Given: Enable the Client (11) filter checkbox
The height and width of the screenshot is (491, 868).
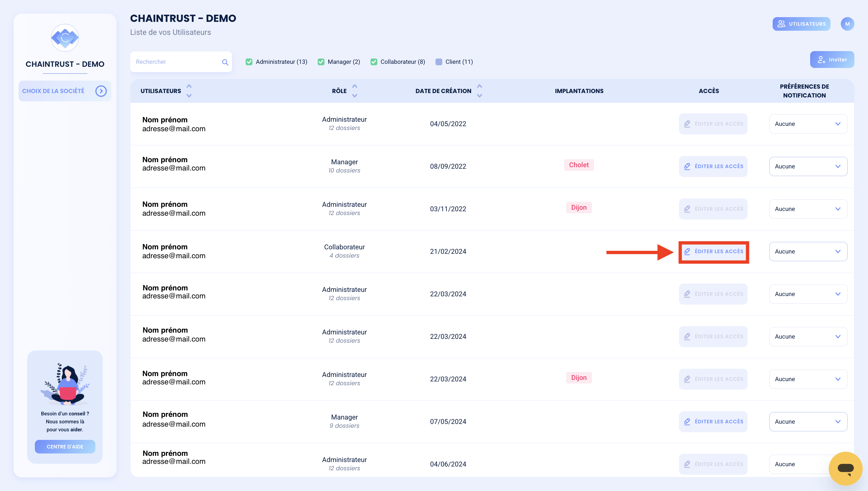Looking at the screenshot, I should [x=439, y=62].
